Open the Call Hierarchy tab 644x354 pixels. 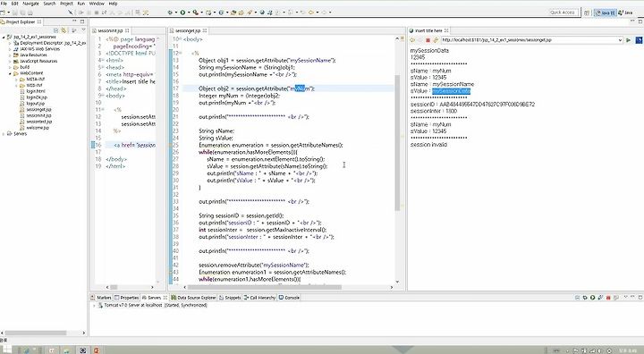click(x=260, y=298)
